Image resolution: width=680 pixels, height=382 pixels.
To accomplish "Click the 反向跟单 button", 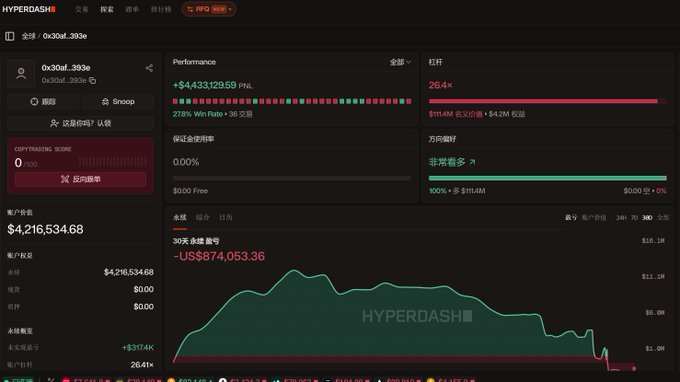I will click(81, 179).
